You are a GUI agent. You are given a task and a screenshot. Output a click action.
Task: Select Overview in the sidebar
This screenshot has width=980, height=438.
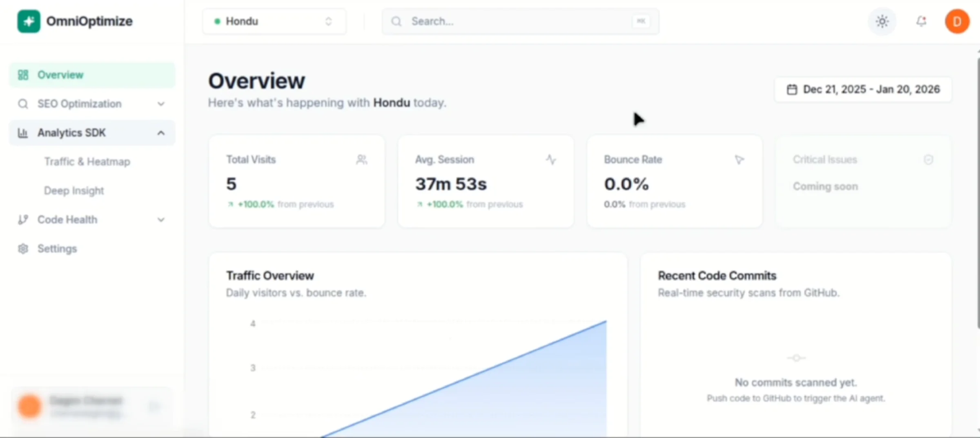[92, 75]
